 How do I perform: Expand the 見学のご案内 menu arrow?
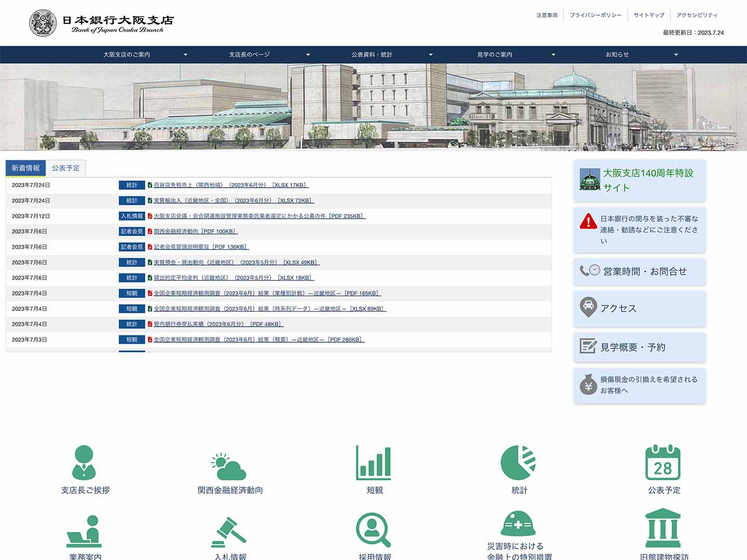pos(553,54)
